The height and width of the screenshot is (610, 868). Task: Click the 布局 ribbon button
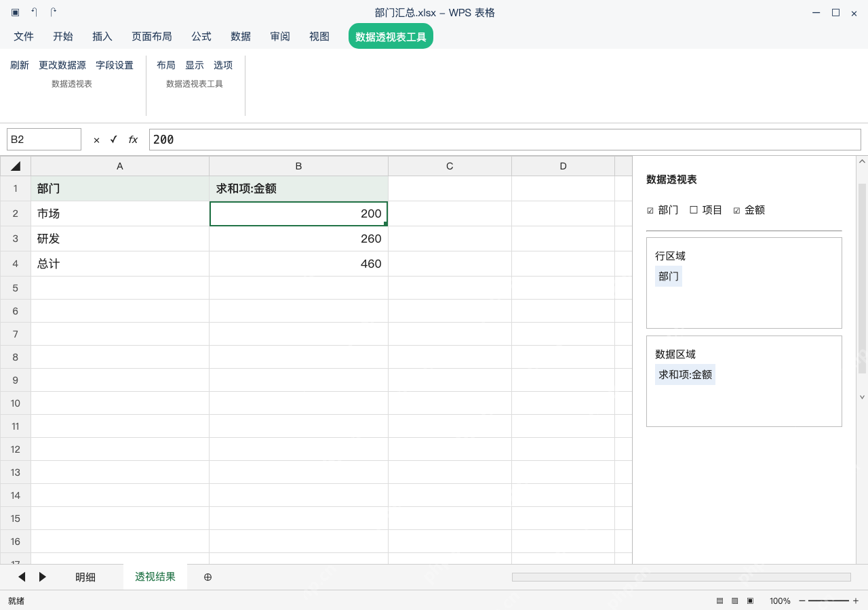(166, 65)
